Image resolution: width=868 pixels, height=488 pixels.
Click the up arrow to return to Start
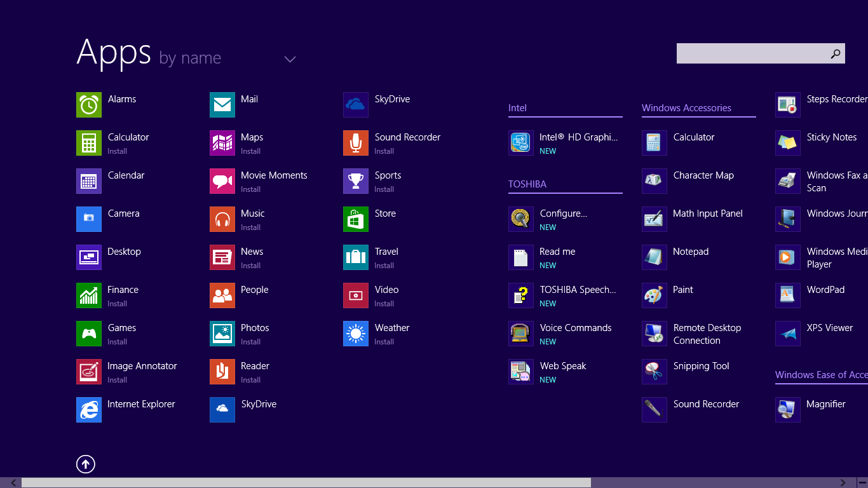tap(86, 464)
